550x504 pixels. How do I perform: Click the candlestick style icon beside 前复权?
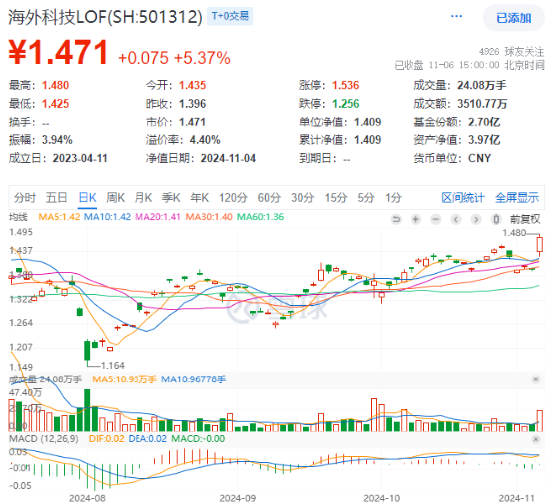coord(496,220)
